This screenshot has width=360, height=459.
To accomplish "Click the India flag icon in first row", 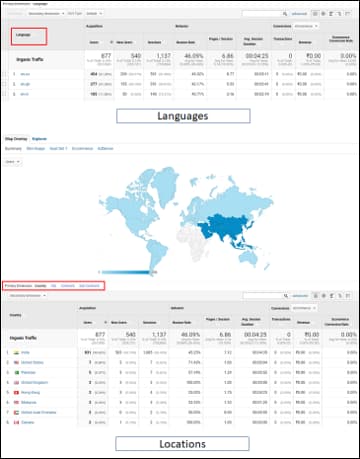I will 16,352.
